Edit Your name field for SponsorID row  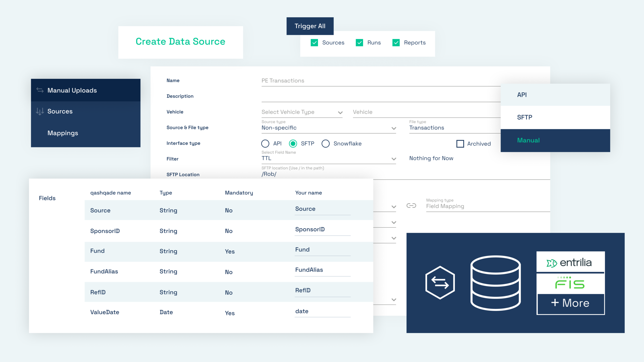click(323, 230)
